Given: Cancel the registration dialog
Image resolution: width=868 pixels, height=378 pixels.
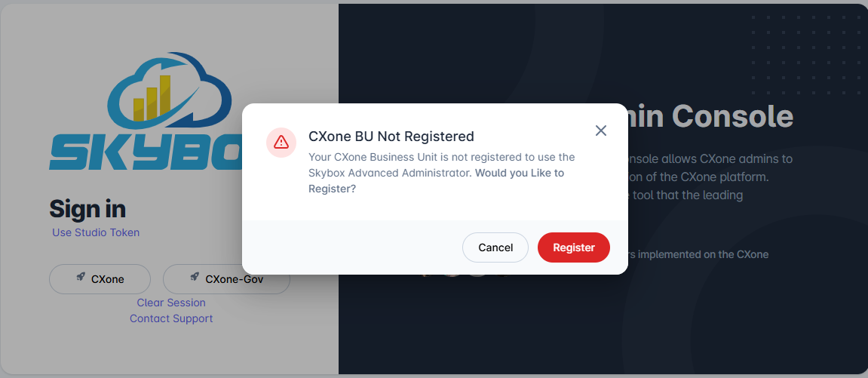Looking at the screenshot, I should tap(495, 247).
